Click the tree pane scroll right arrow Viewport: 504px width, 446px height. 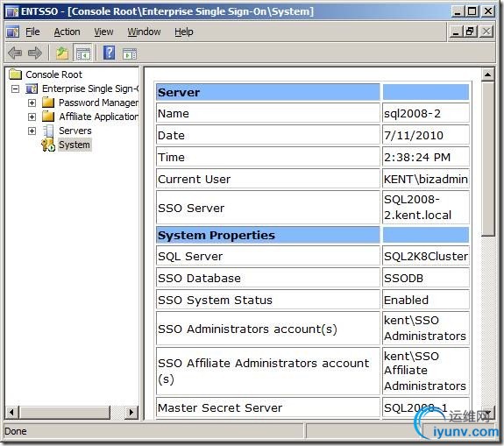tap(131, 412)
